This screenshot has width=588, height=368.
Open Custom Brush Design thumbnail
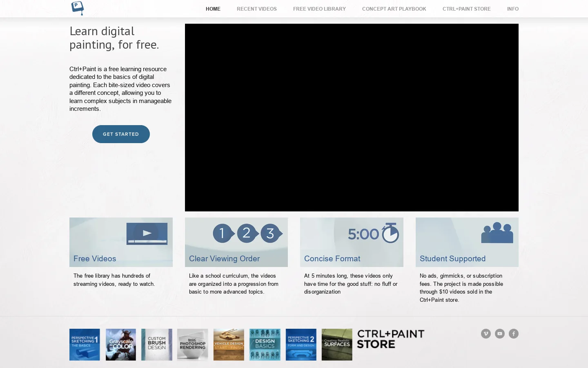pos(157,345)
